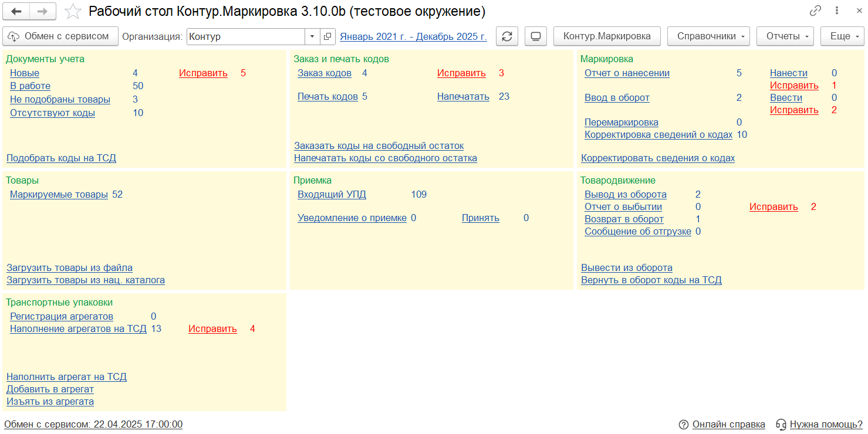Click the Контур.Маркировка button

tap(607, 36)
